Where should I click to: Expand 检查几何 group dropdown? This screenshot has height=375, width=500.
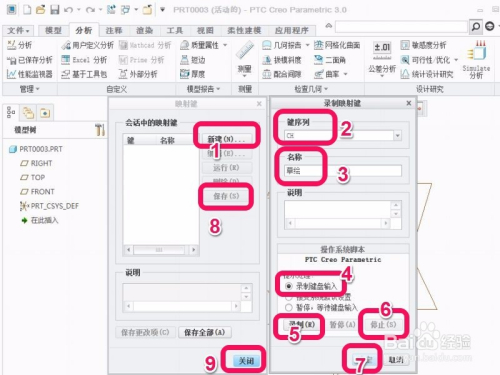coord(311,89)
